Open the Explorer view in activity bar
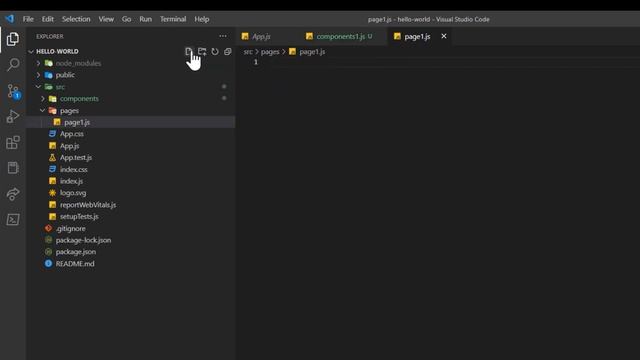 coord(13,39)
